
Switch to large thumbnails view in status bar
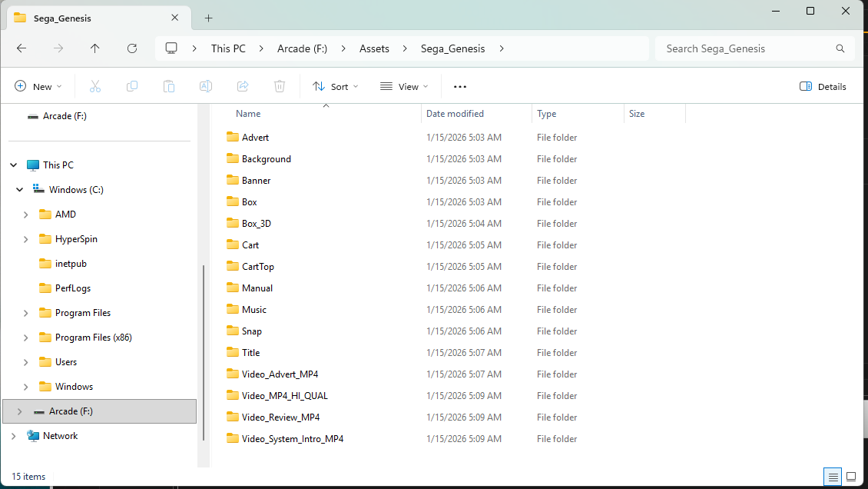851,477
